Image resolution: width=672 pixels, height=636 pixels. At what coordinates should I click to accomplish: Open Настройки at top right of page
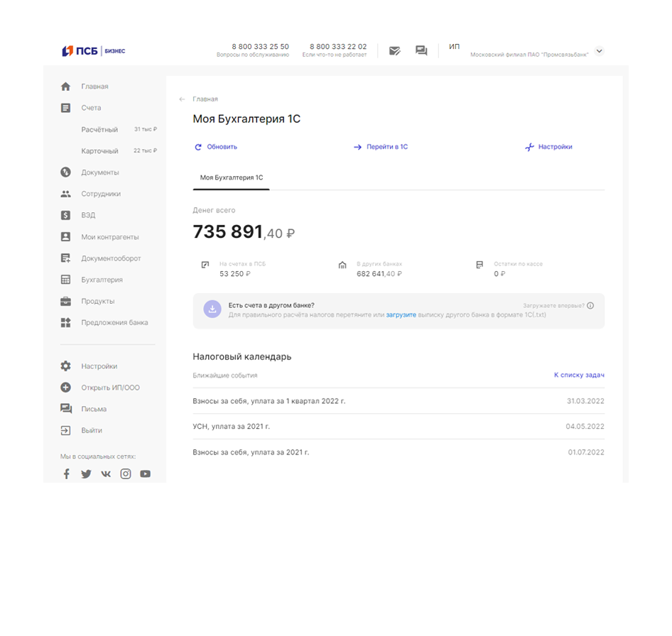point(548,147)
